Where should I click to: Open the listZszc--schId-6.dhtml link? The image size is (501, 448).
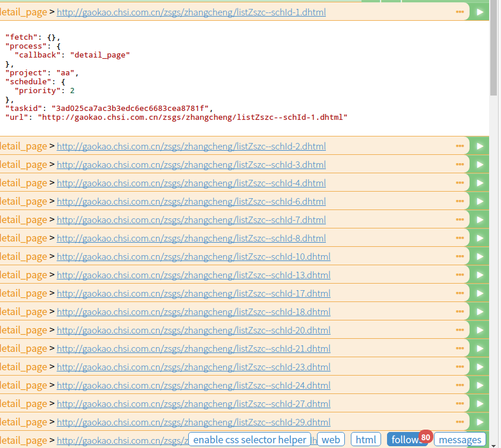point(191,201)
